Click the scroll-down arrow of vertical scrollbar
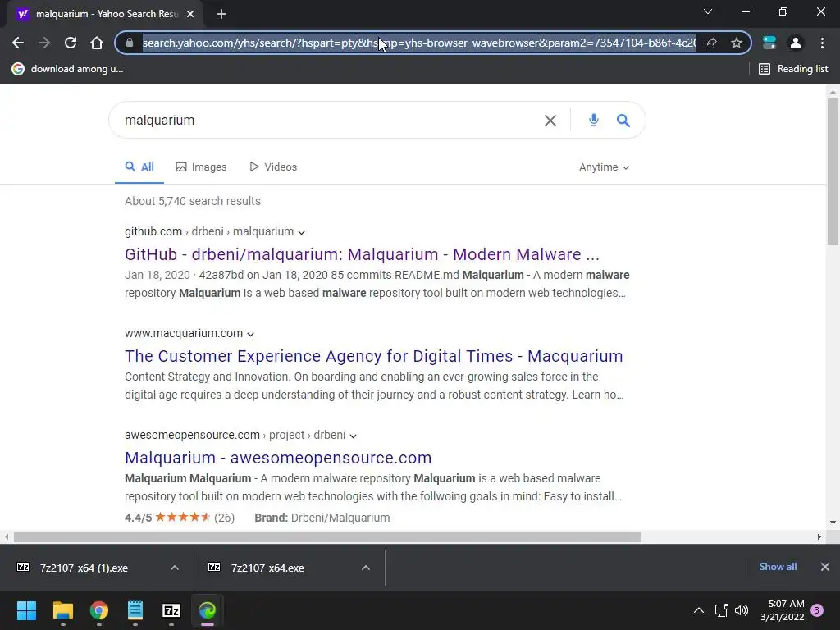This screenshot has height=630, width=840. 833,523
